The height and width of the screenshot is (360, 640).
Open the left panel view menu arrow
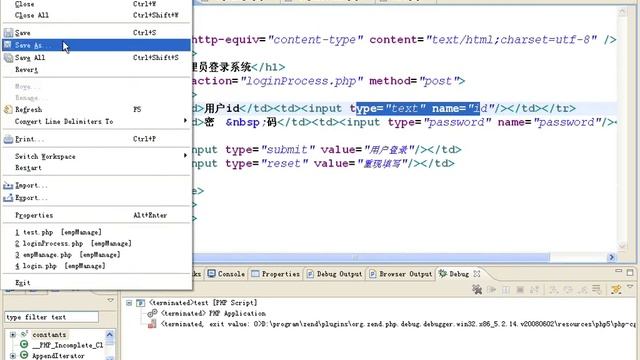(x=111, y=300)
